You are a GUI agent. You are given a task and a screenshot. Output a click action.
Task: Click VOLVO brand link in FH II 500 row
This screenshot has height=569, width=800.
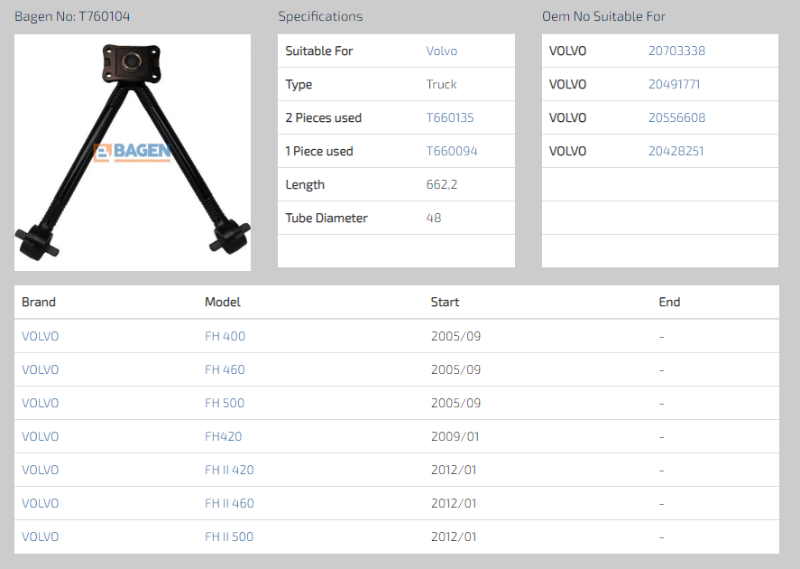[x=40, y=537]
